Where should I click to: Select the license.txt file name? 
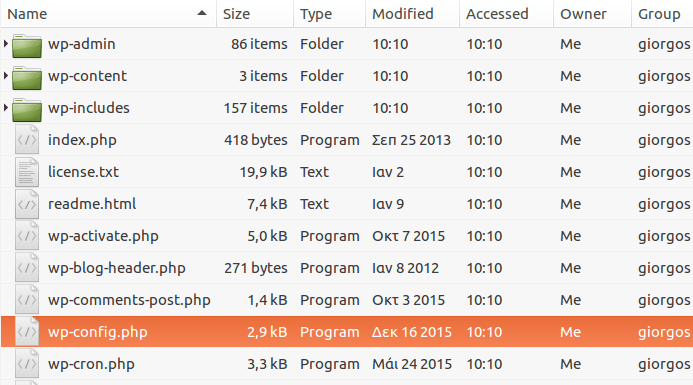coord(84,172)
